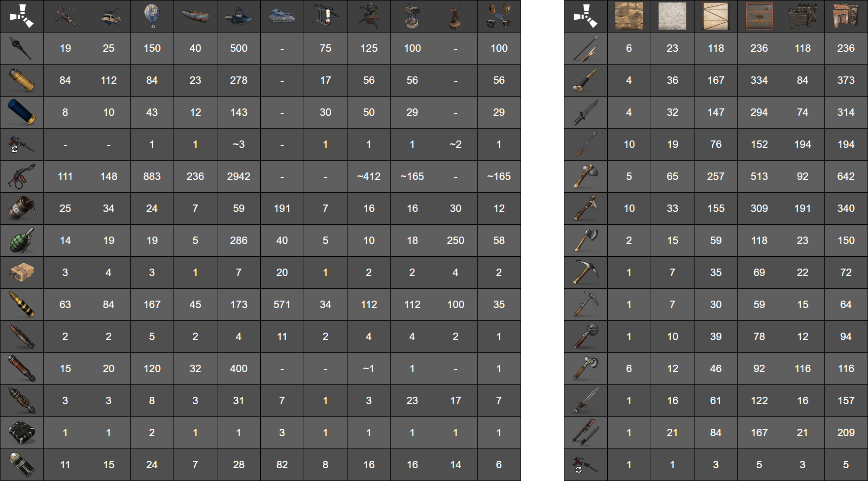Click the salvaged sword and machete icon
868x481 pixels.
(x=586, y=433)
